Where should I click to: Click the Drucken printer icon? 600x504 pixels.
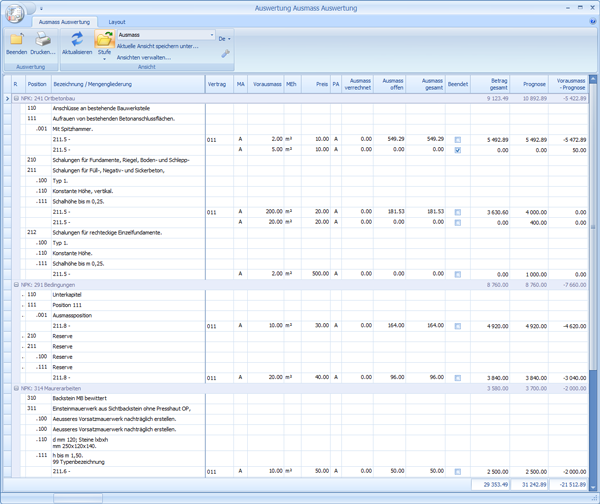pos(43,39)
